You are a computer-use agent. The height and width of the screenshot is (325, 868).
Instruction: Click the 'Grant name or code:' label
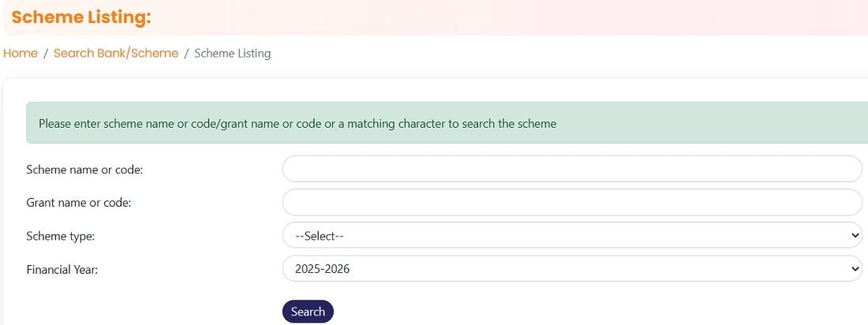[x=78, y=203]
